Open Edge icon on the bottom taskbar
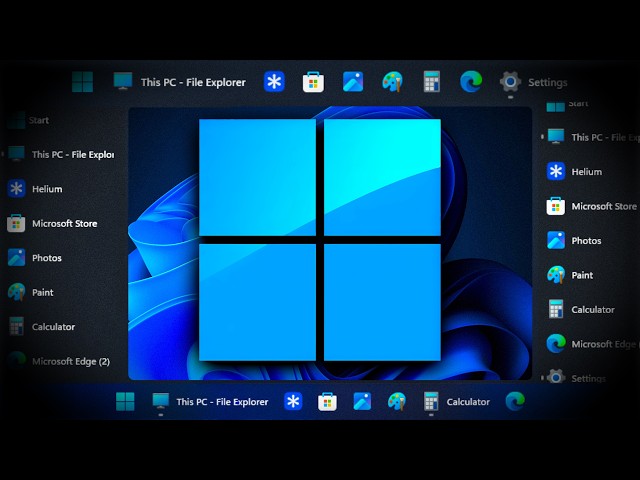This screenshot has width=640, height=480. pyautogui.click(x=515, y=401)
